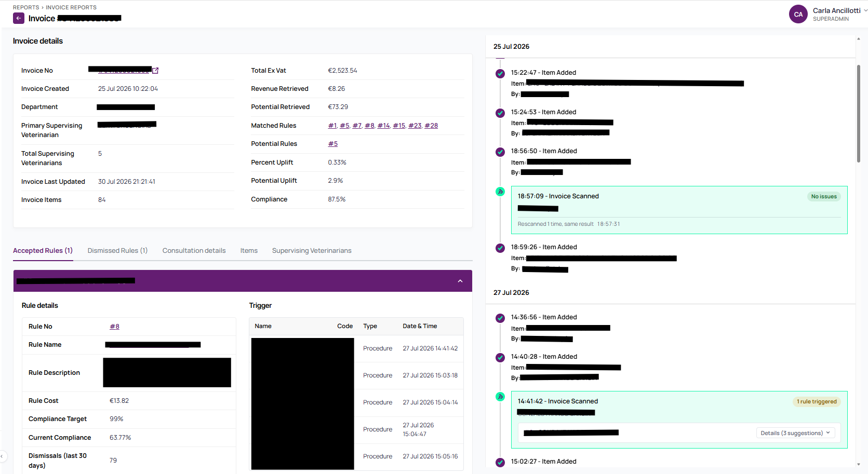
Task: Collapse the purple rule panel header chevron
Action: 460,281
